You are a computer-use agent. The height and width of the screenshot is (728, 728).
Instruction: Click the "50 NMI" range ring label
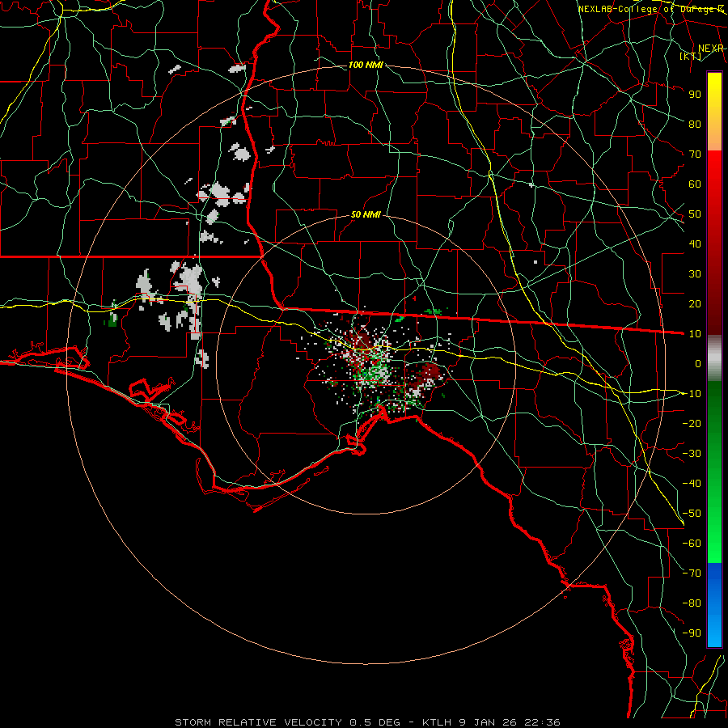tap(366, 214)
